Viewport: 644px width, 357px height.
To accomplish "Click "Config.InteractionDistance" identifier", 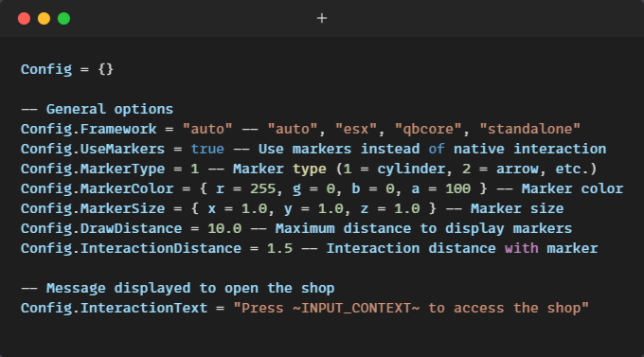I will point(131,248).
